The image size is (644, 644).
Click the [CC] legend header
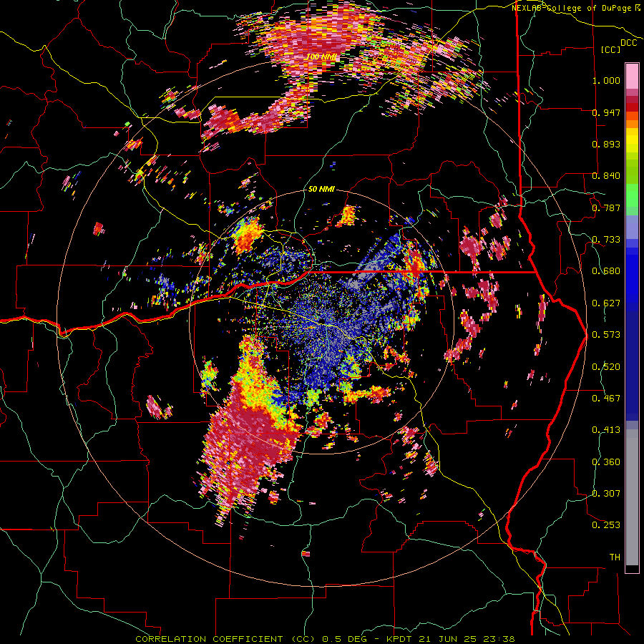point(611,49)
